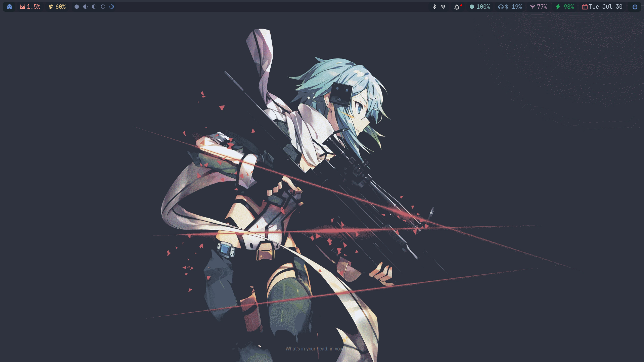Click the memory pie chart icon
The height and width of the screenshot is (362, 644).
pos(51,7)
